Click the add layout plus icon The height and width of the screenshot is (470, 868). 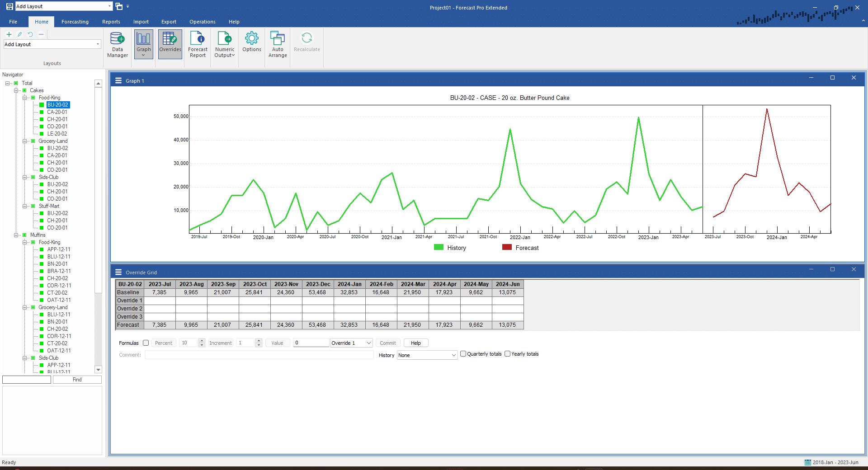(9, 34)
